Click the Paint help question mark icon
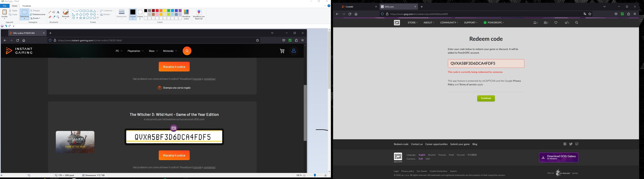644x179 pixels. click(329, 6)
